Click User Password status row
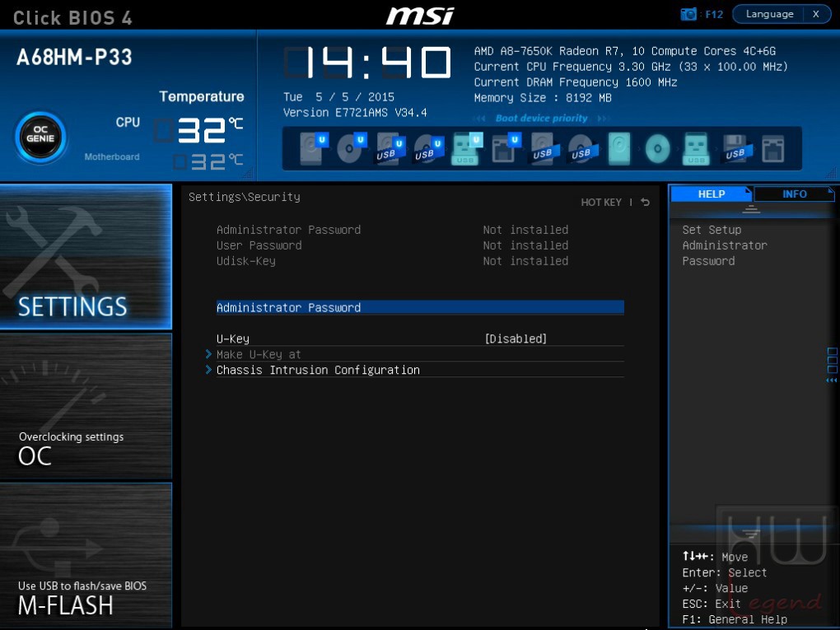 tap(392, 245)
